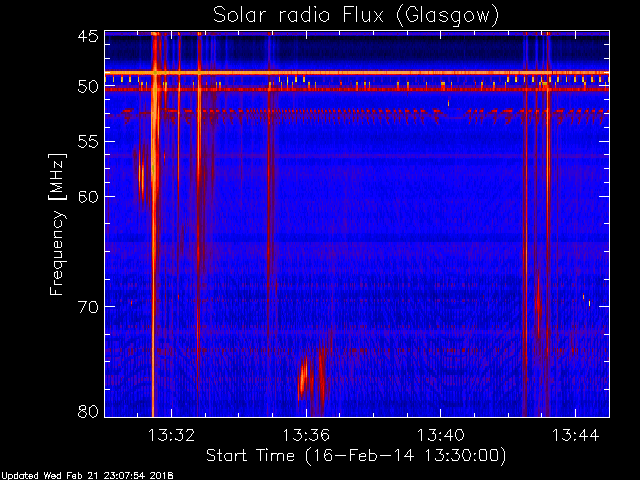Click the 'Frequency [MHz]' axis label
This screenshot has width=640, height=480.
point(57,224)
